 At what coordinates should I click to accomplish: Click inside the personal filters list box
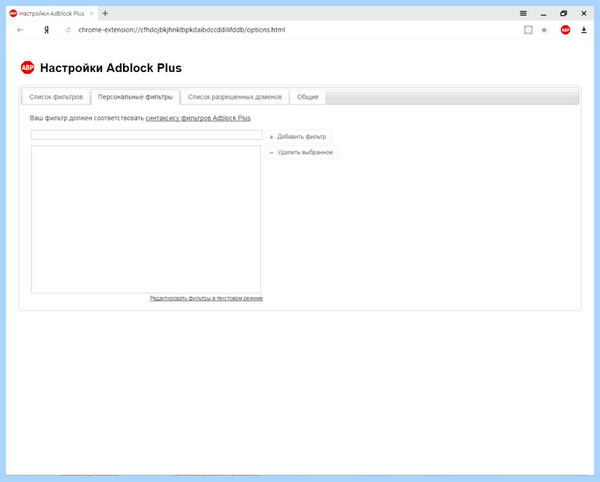[146, 219]
